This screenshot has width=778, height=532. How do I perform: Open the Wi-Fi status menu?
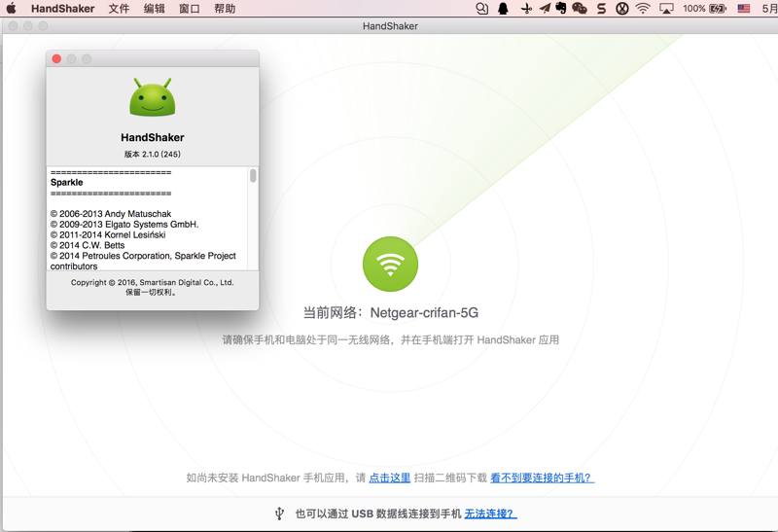click(x=643, y=8)
